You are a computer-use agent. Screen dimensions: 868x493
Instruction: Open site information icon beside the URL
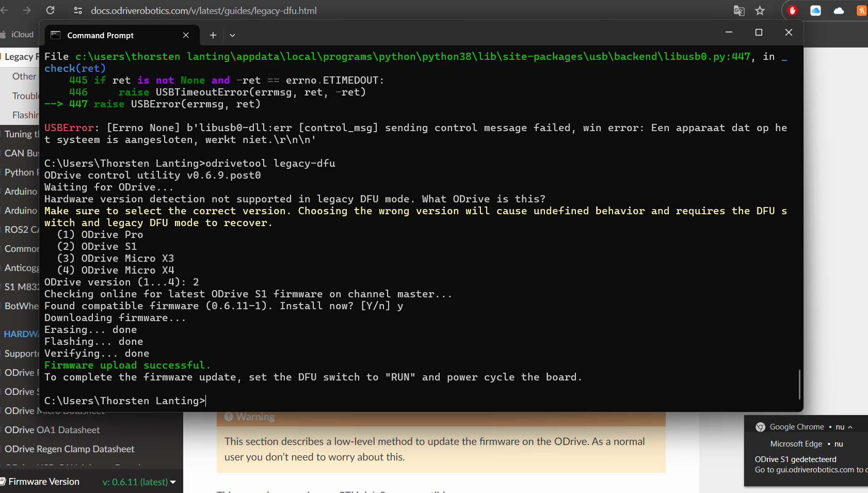click(78, 10)
